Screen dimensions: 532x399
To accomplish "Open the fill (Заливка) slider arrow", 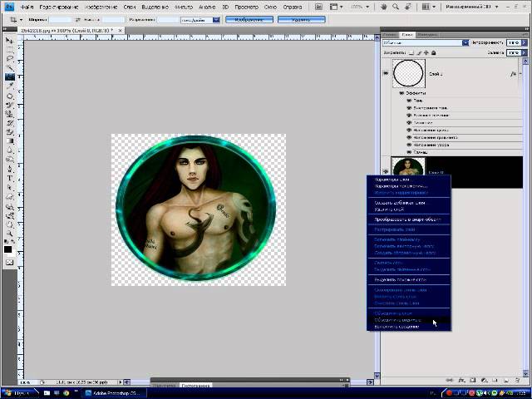I will [525, 52].
